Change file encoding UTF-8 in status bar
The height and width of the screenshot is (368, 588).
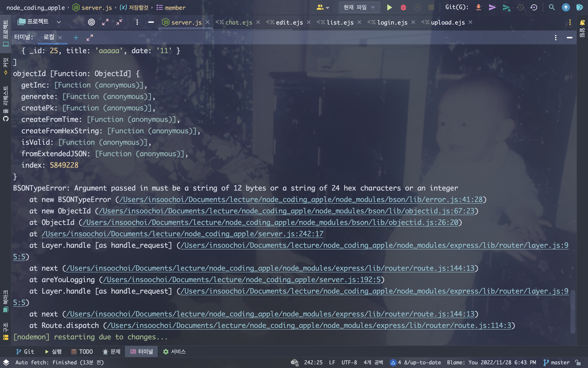(x=349, y=362)
